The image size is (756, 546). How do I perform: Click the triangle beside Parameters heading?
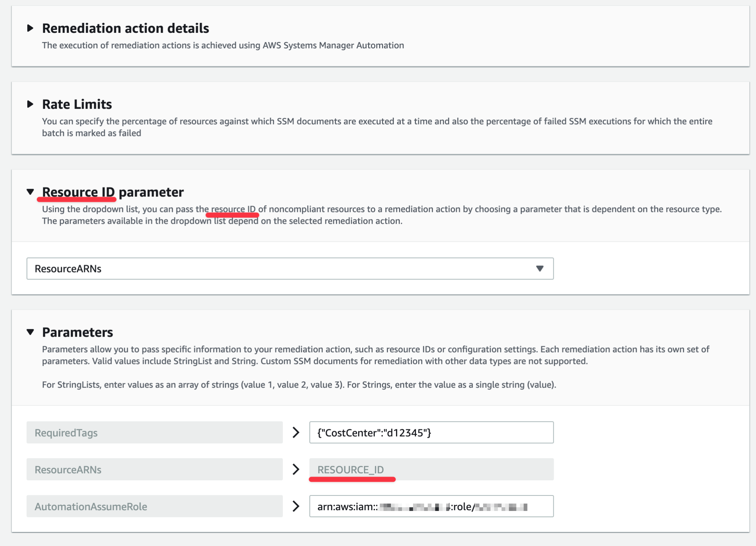point(31,333)
